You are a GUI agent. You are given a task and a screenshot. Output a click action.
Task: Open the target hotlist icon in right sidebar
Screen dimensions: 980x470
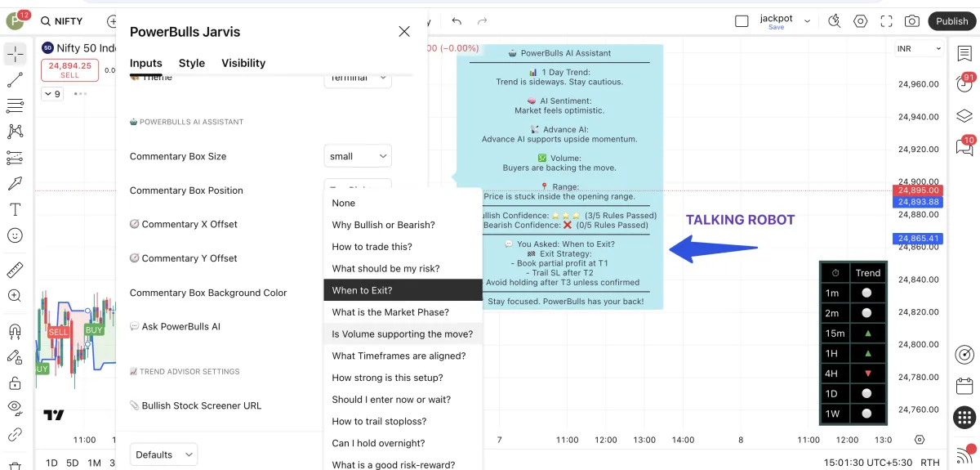964,355
